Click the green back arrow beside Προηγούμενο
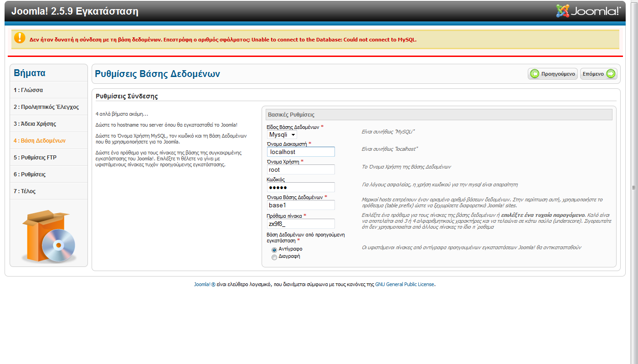Image resolution: width=638 pixels, height=364 pixels. click(535, 74)
